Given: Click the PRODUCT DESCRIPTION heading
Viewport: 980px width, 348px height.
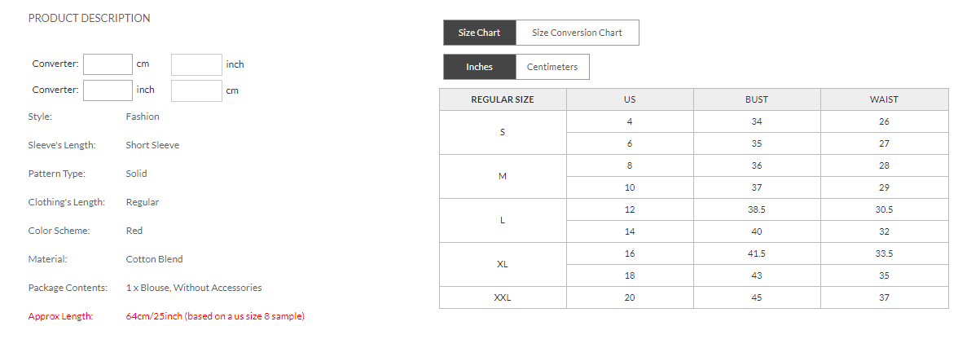Looking at the screenshot, I should tap(89, 18).
